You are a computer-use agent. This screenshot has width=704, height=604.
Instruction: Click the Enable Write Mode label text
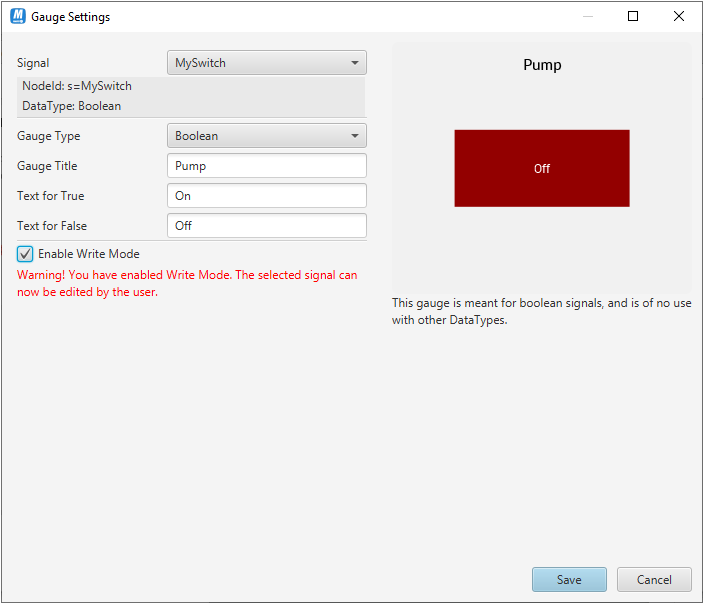point(89,254)
